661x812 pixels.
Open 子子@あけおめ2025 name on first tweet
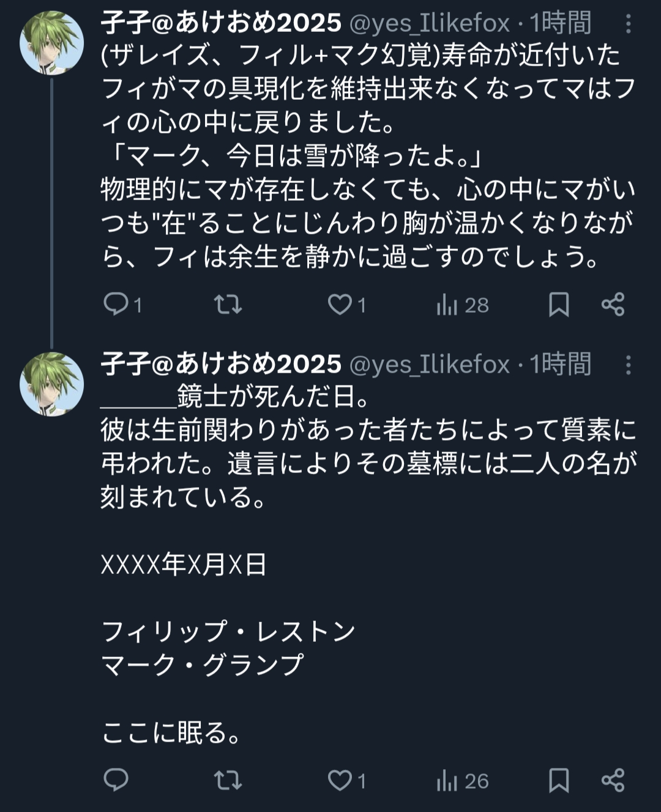pyautogui.click(x=221, y=23)
